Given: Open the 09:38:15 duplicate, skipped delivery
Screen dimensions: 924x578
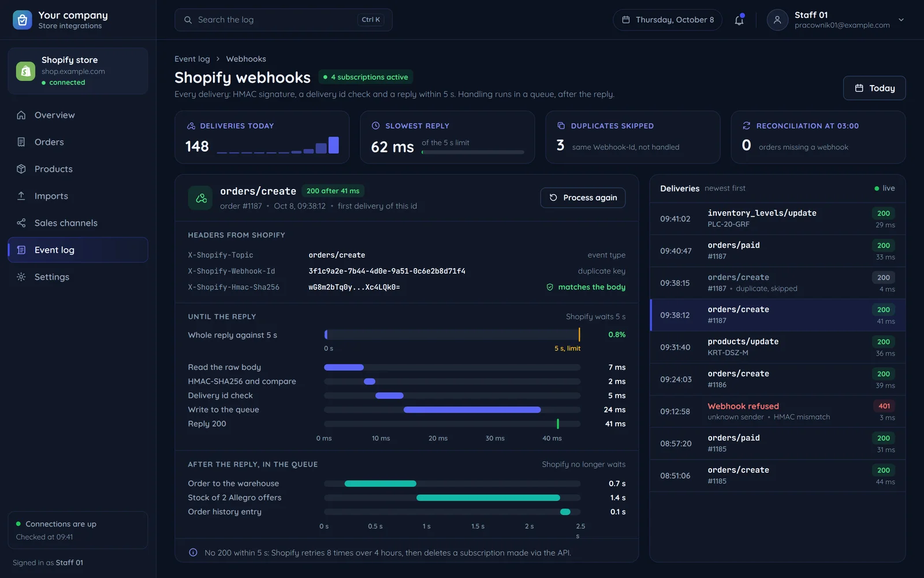Looking at the screenshot, I should tap(777, 283).
